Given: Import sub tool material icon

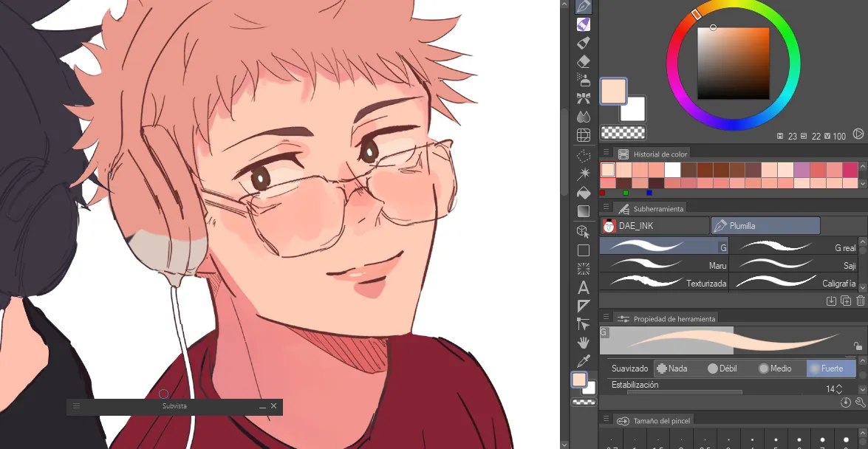Looking at the screenshot, I should pos(830,301).
